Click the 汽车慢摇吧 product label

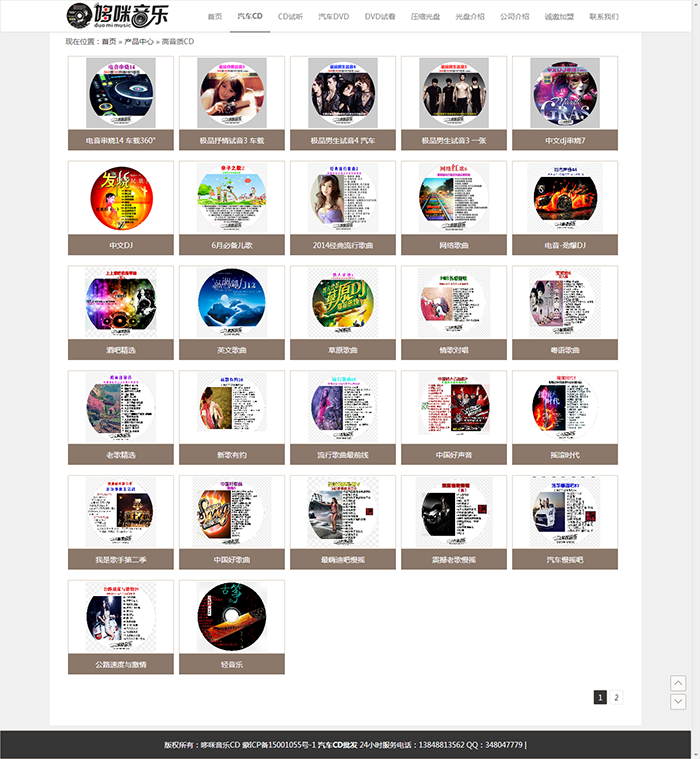[x=565, y=560]
